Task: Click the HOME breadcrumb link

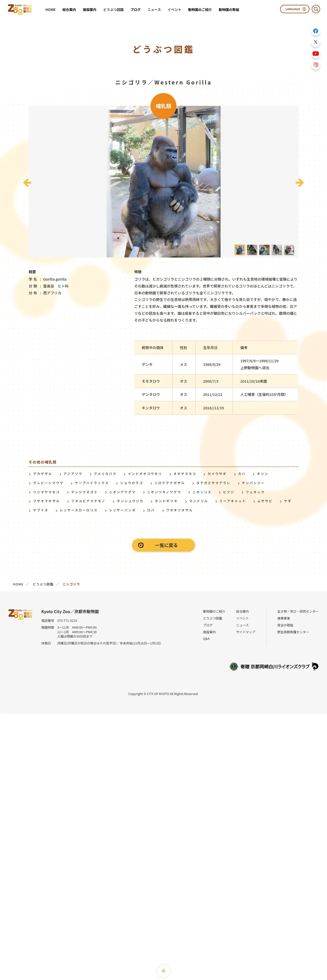Action: (18, 584)
